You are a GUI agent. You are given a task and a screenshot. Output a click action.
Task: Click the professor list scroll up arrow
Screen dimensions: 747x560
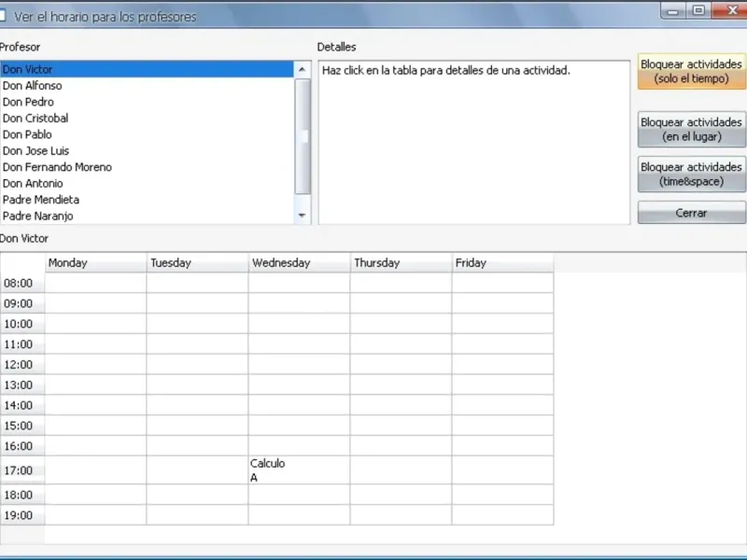302,69
